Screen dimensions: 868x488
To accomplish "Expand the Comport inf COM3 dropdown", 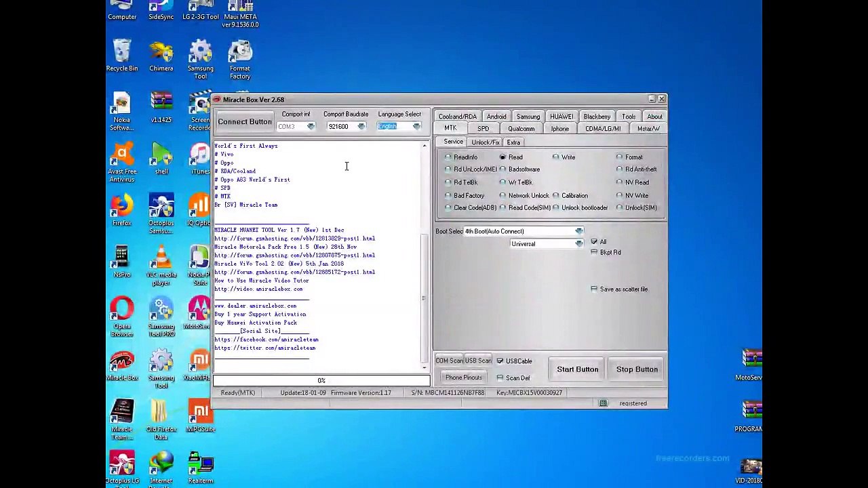I will [311, 127].
